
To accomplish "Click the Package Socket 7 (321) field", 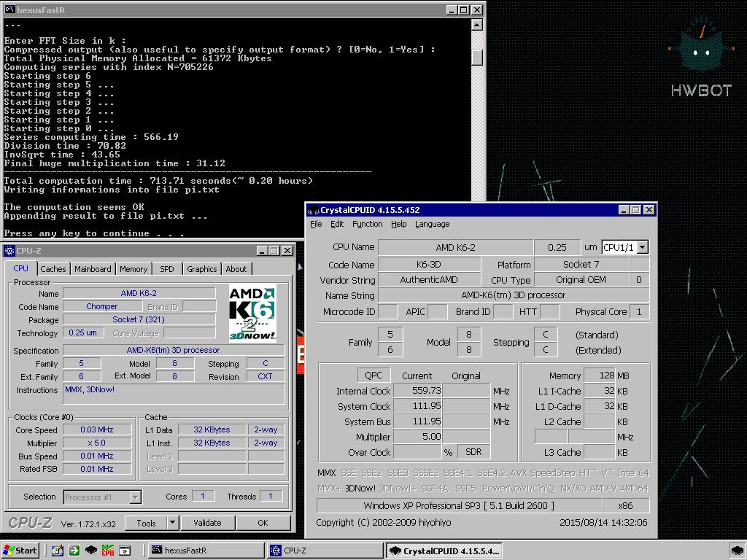I will point(139,319).
